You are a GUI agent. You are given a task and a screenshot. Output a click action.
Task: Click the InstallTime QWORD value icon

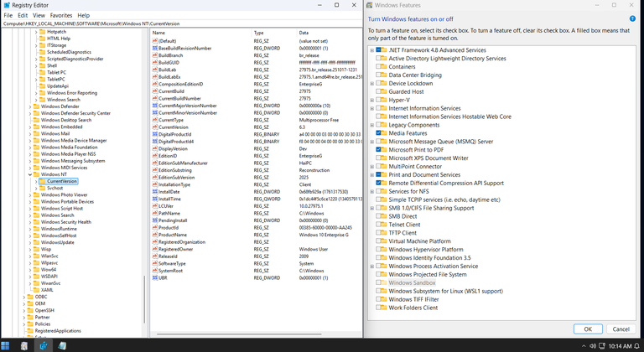tap(155, 199)
